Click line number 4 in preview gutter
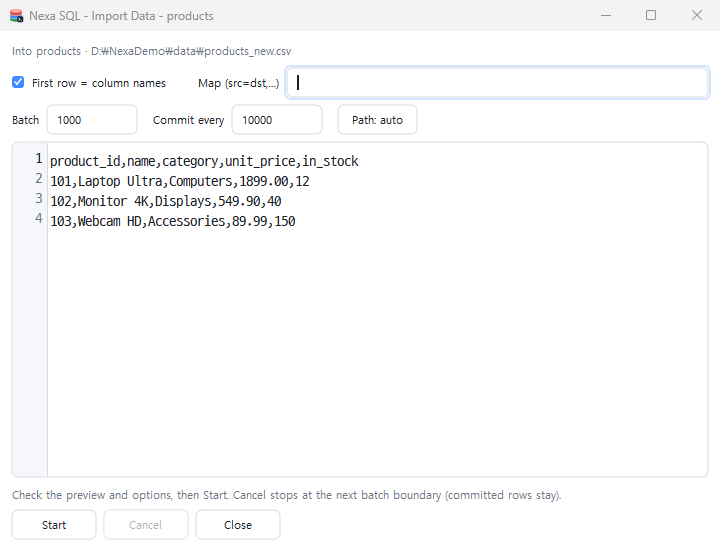 tap(39, 219)
